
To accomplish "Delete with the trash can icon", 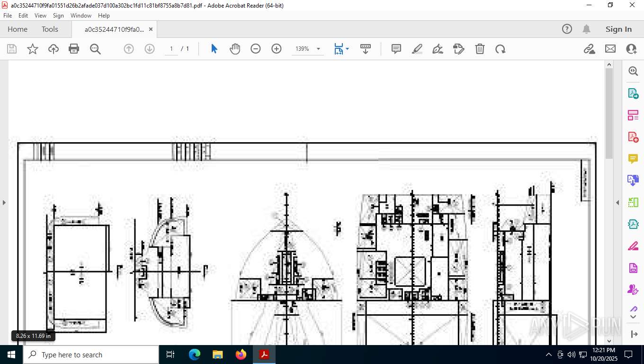I will pos(480,49).
